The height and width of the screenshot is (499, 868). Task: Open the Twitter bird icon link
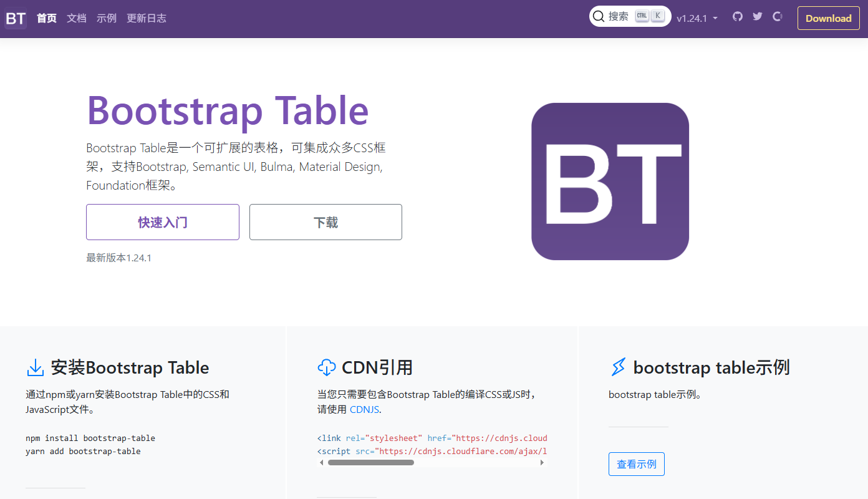[x=758, y=17]
